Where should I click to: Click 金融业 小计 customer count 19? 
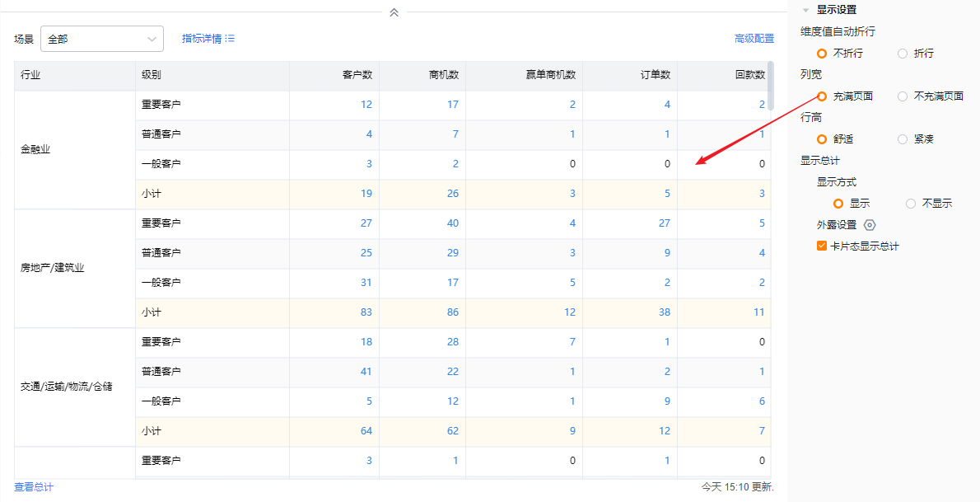[x=366, y=194]
